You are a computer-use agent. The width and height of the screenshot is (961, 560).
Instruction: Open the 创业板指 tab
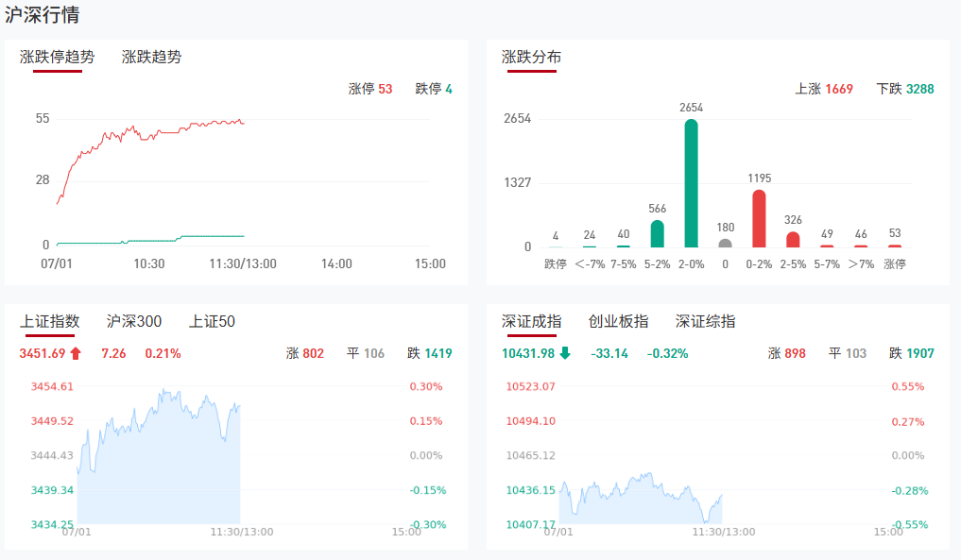click(618, 321)
